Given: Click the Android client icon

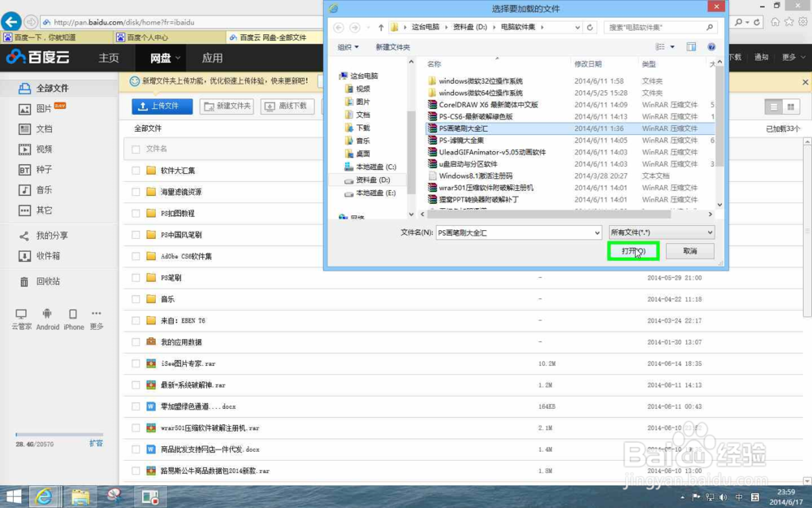Looking at the screenshot, I should [x=47, y=319].
